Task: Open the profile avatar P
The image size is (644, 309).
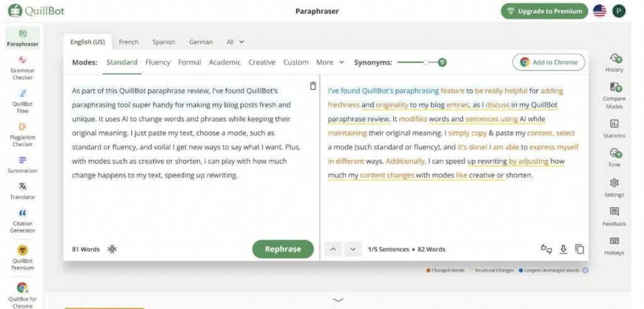Action: click(619, 11)
